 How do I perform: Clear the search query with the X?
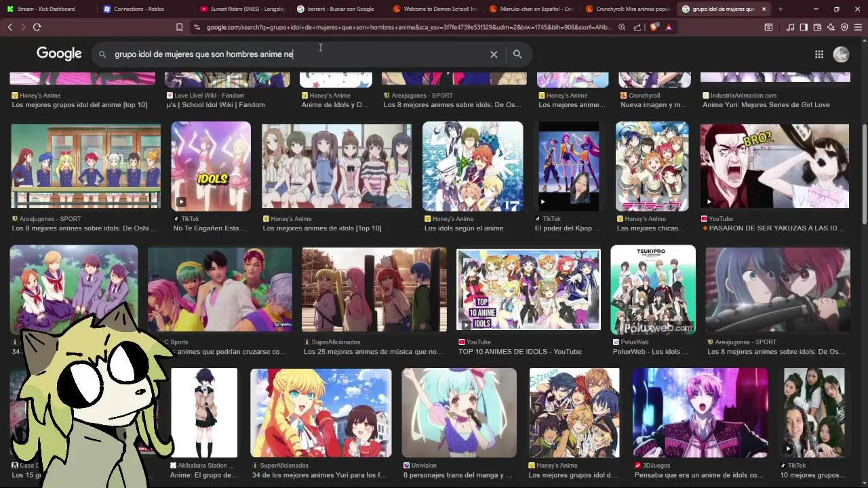(x=494, y=54)
